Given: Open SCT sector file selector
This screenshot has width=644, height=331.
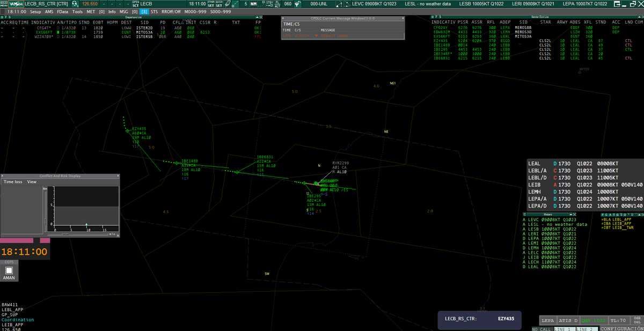Looking at the screenshot, I should (136, 4).
